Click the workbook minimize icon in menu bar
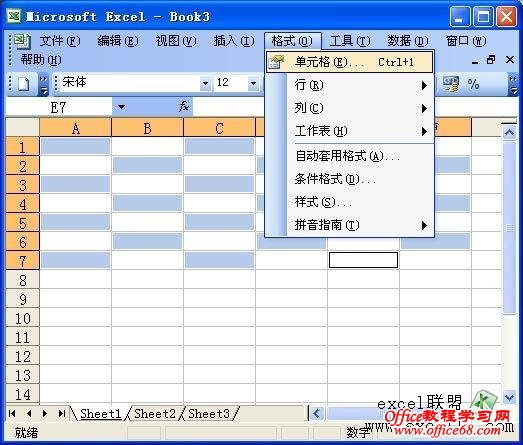 (475, 61)
